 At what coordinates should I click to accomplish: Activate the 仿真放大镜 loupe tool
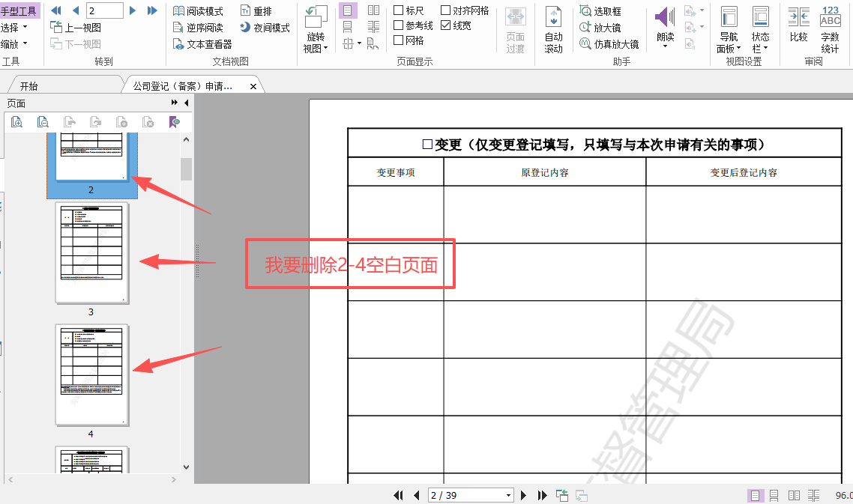click(x=609, y=43)
